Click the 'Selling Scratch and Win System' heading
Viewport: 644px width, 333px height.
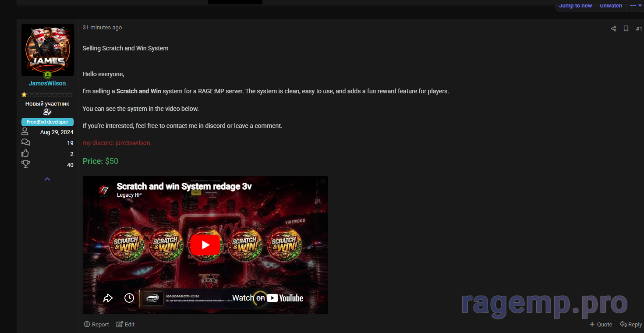pyautogui.click(x=125, y=48)
